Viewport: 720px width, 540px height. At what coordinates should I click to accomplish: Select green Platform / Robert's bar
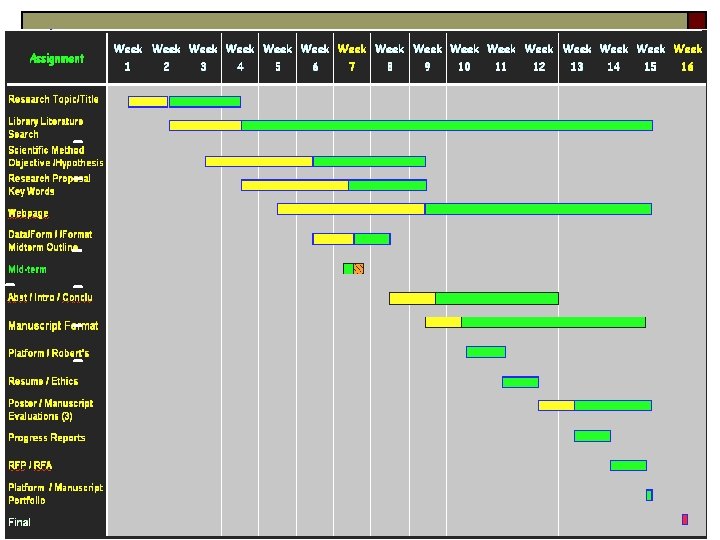[x=486, y=352]
